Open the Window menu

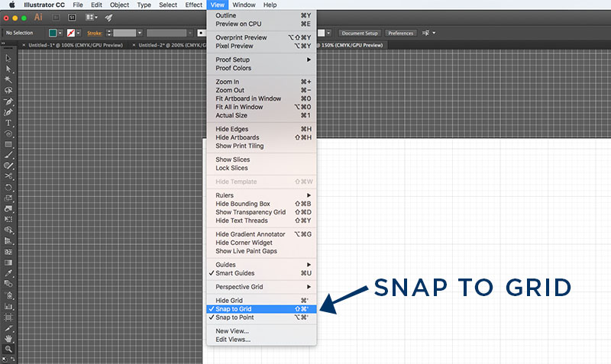(x=244, y=5)
